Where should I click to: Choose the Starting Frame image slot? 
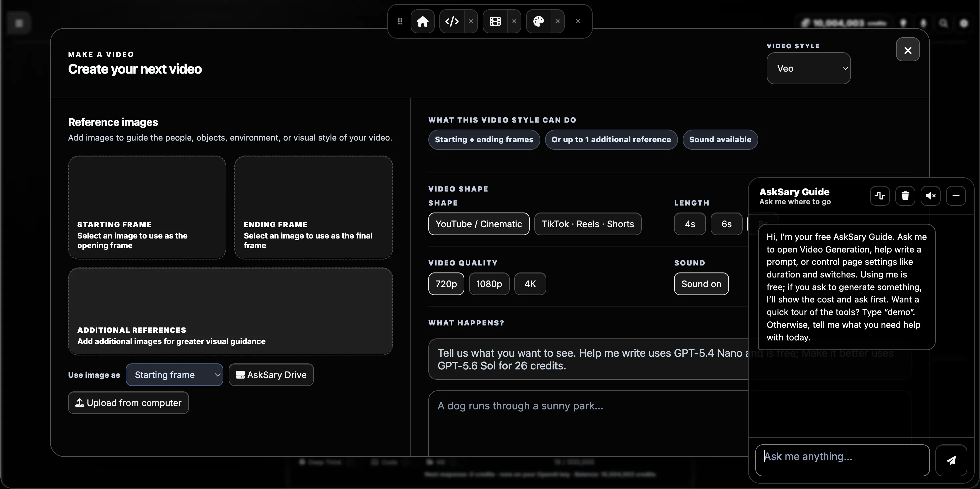(x=147, y=208)
